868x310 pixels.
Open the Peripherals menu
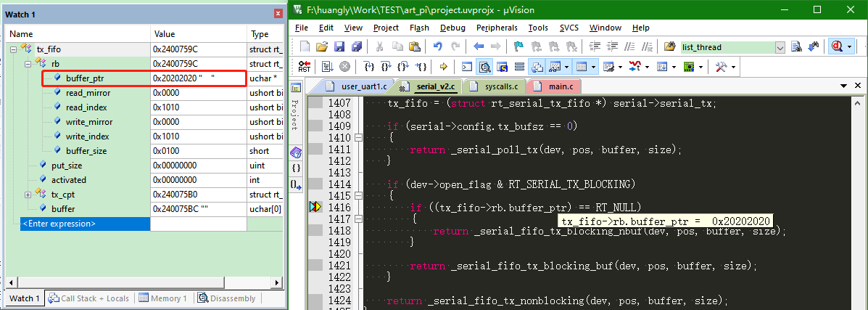coord(497,28)
